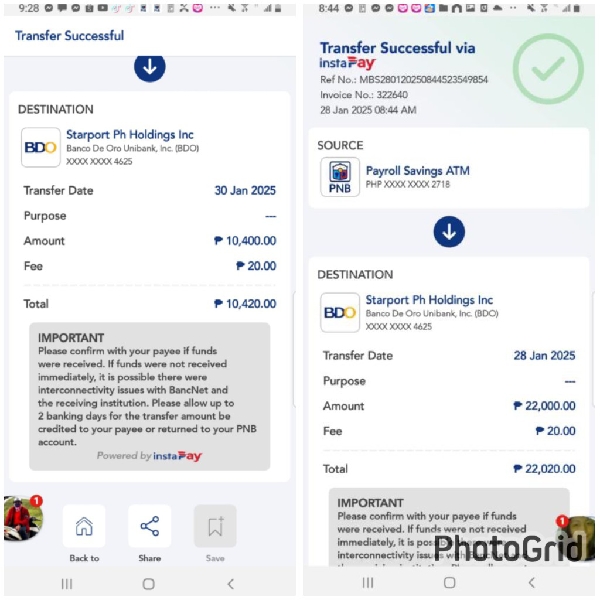
Task: Tap the BDO logo in left Destination card
Action: (x=41, y=147)
